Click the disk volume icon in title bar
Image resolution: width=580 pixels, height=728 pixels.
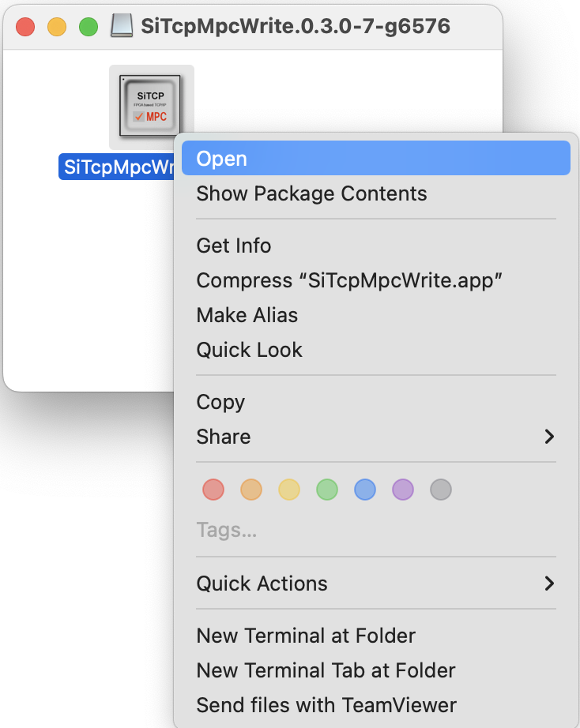(x=122, y=26)
